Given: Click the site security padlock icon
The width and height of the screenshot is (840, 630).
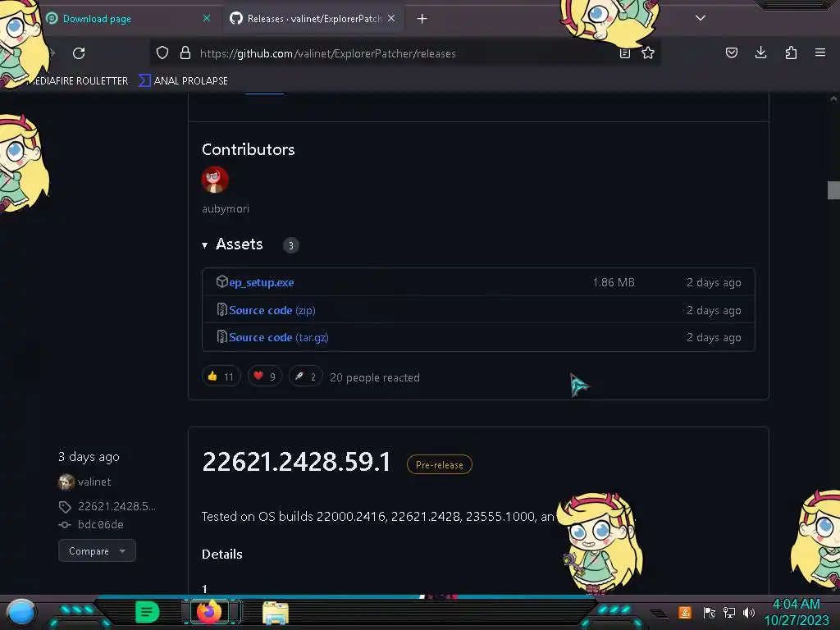Looking at the screenshot, I should click(185, 53).
